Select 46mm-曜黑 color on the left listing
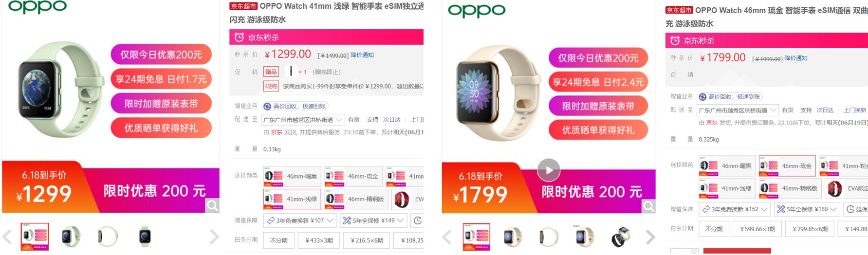The width and height of the screenshot is (868, 255). coord(292,176)
